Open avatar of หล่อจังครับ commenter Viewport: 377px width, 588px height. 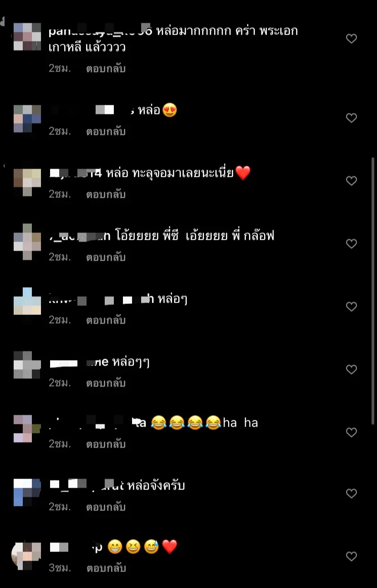pyautogui.click(x=27, y=492)
